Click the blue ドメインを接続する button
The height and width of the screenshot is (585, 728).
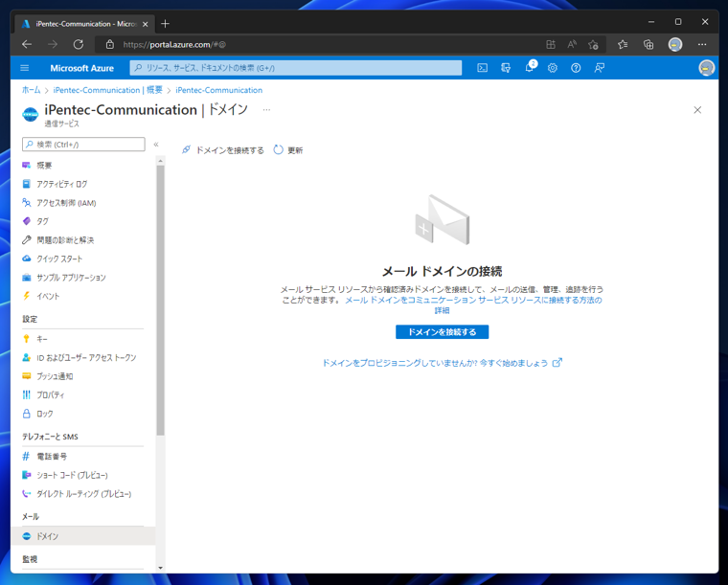pyautogui.click(x=442, y=332)
